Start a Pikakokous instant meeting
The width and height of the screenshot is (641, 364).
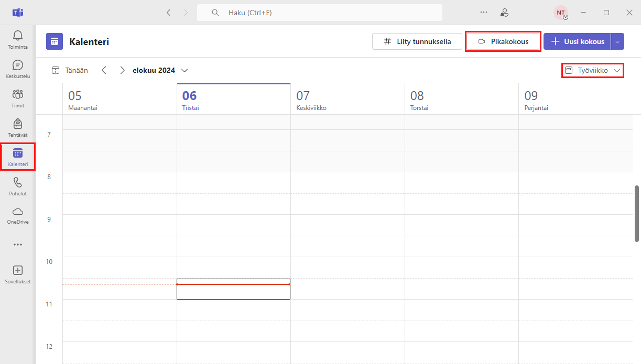[503, 41]
